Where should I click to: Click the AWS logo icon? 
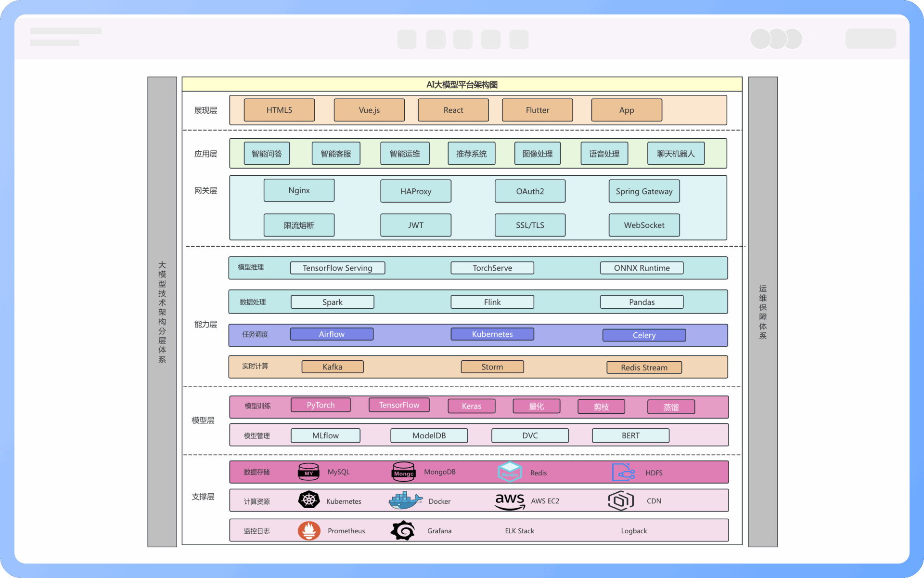(510, 501)
